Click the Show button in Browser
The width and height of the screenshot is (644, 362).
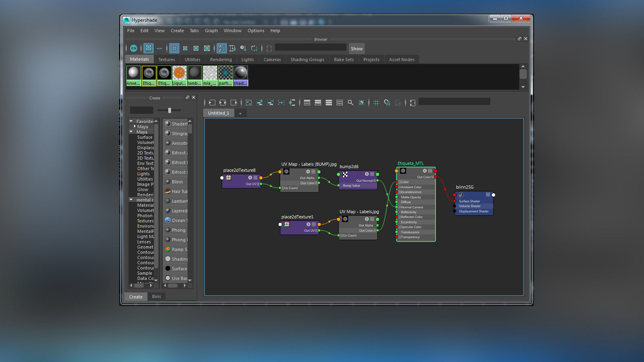[x=357, y=49]
